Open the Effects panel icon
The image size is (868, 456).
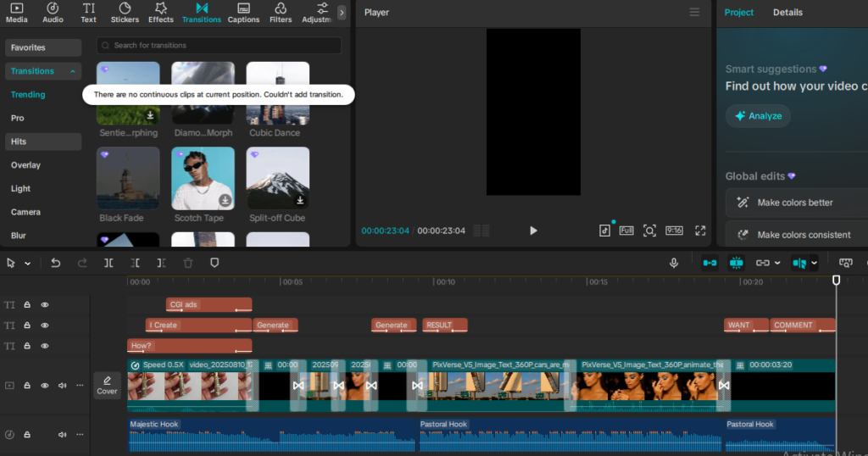(161, 13)
